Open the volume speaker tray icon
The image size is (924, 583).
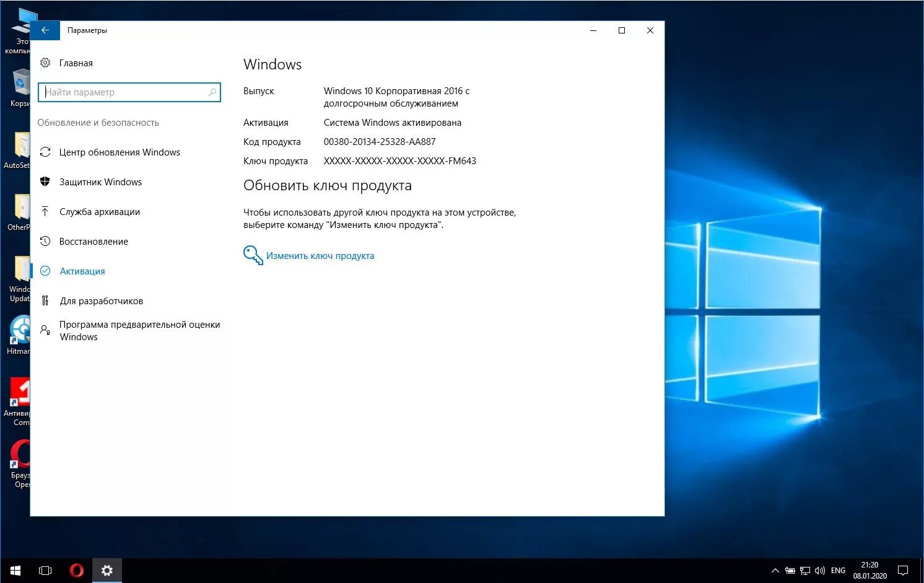click(x=820, y=571)
